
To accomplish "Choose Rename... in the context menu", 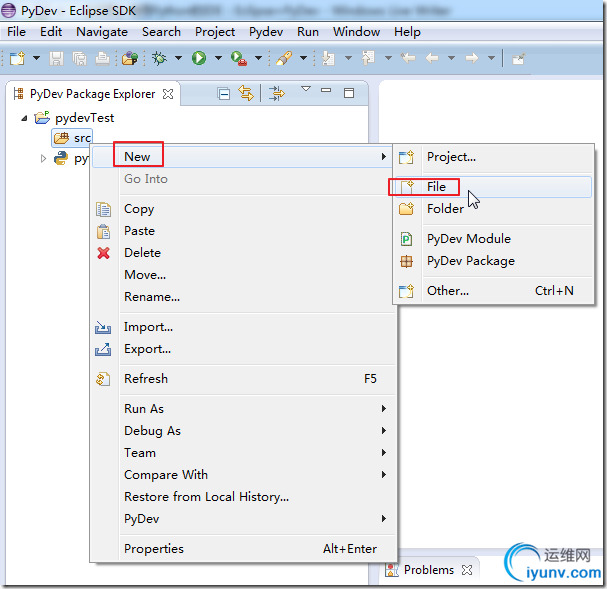I will [x=242, y=297].
